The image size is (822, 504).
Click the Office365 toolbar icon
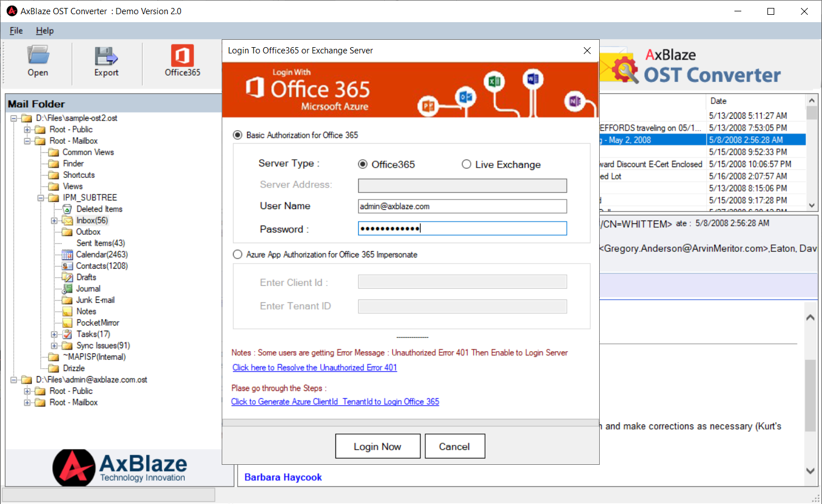tap(182, 61)
